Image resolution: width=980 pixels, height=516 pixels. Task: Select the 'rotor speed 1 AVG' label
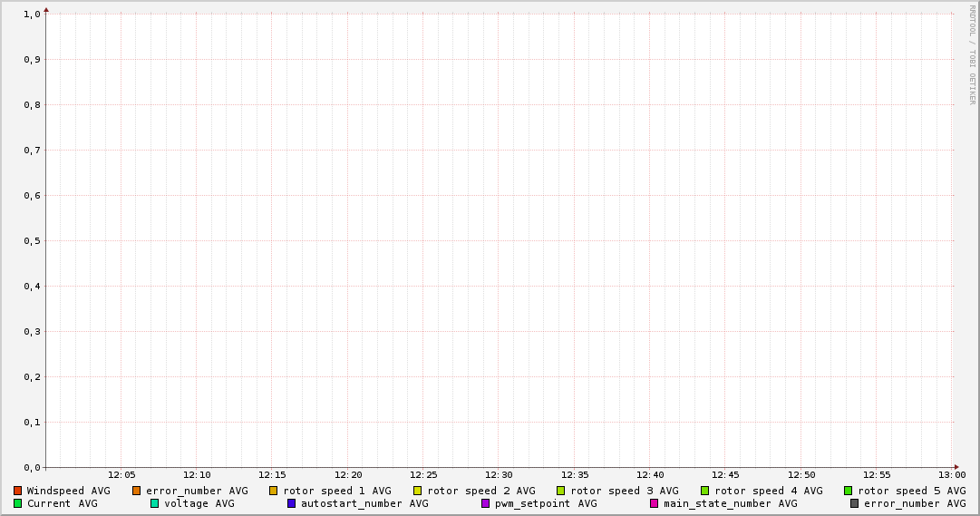coord(337,491)
